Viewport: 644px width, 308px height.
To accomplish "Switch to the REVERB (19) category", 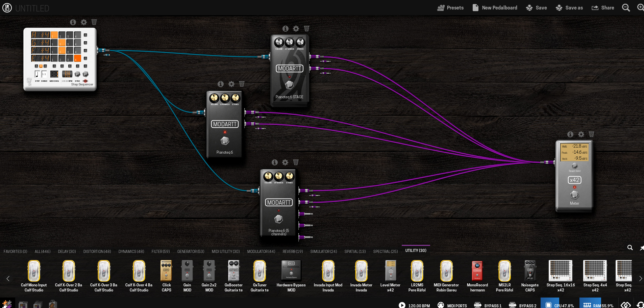I will [293, 252].
